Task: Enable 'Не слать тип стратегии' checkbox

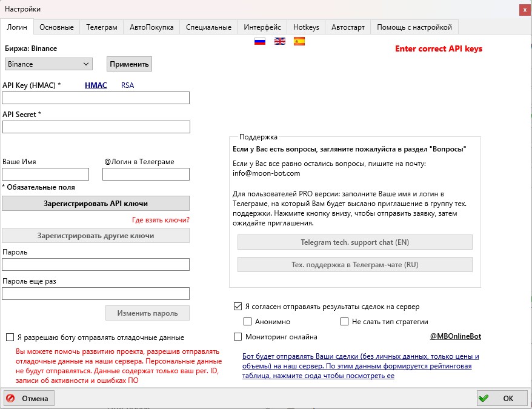Action: click(345, 322)
